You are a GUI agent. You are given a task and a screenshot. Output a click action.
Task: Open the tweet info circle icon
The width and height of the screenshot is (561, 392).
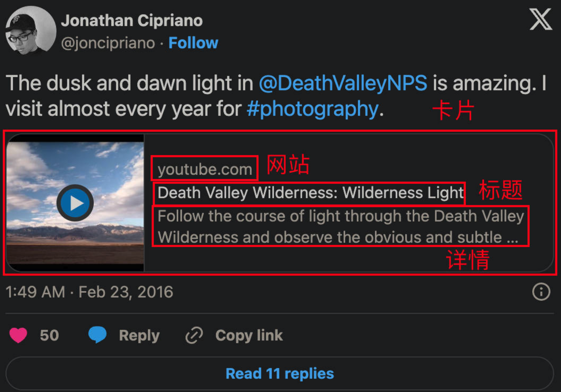(541, 292)
